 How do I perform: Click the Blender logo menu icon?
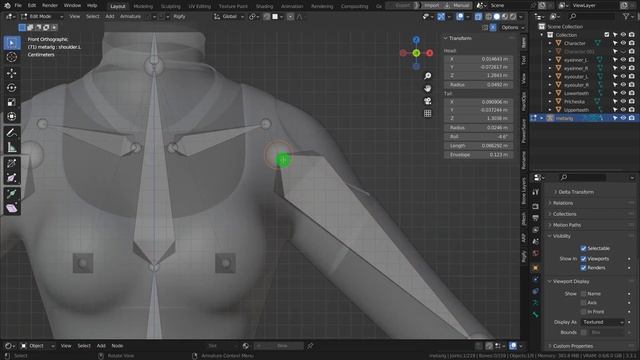coord(7,6)
